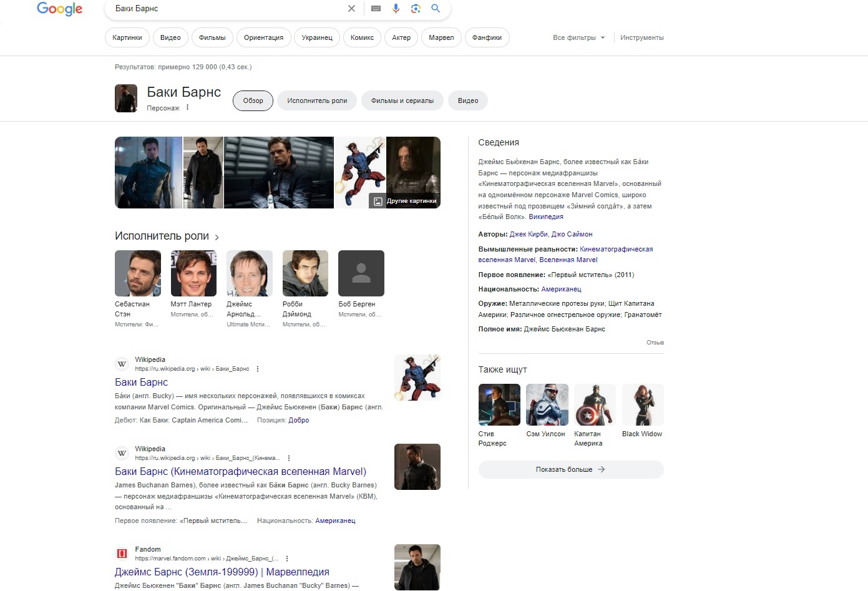Viewport: 868px width, 591px height.
Task: Open the on-screen keyboard icon
Action: [x=376, y=9]
